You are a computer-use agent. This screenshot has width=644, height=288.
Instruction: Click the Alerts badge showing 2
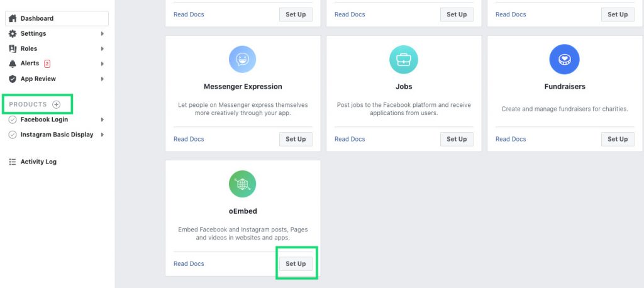[47, 64]
